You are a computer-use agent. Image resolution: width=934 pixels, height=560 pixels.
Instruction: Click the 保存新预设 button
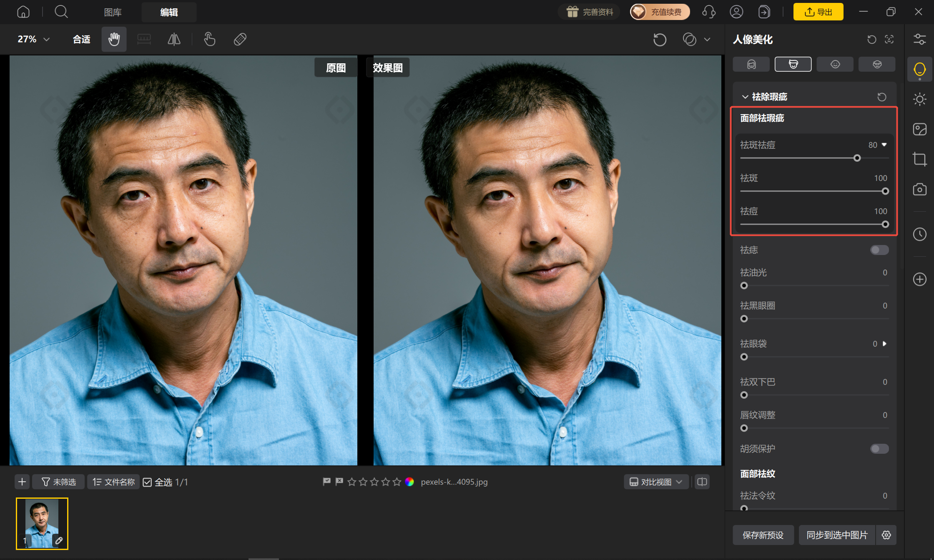(x=763, y=535)
